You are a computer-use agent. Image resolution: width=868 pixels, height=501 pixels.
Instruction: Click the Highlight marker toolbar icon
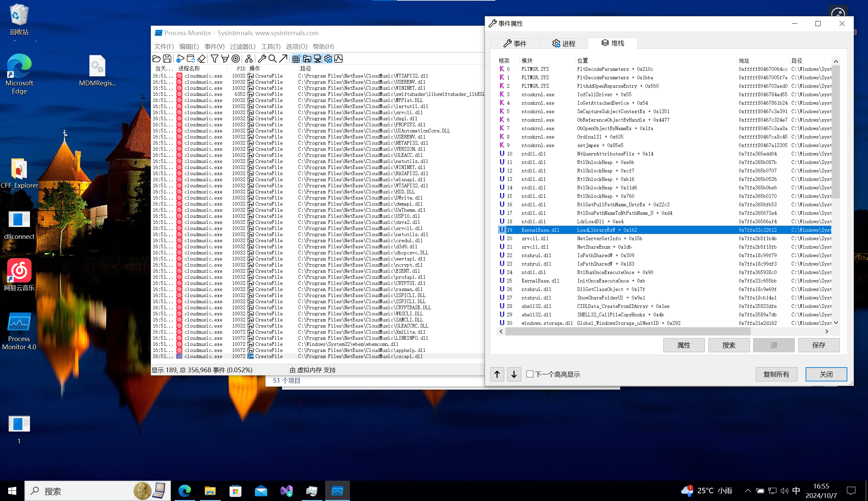[x=225, y=59]
